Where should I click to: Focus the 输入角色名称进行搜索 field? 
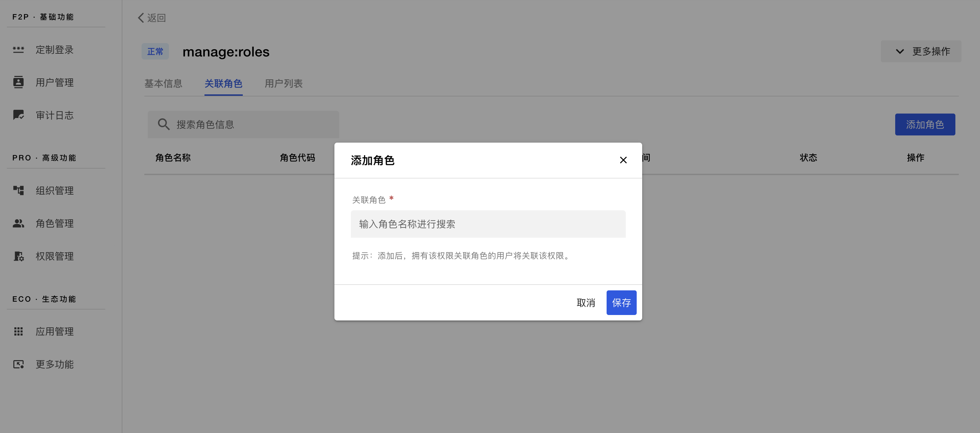pyautogui.click(x=488, y=224)
